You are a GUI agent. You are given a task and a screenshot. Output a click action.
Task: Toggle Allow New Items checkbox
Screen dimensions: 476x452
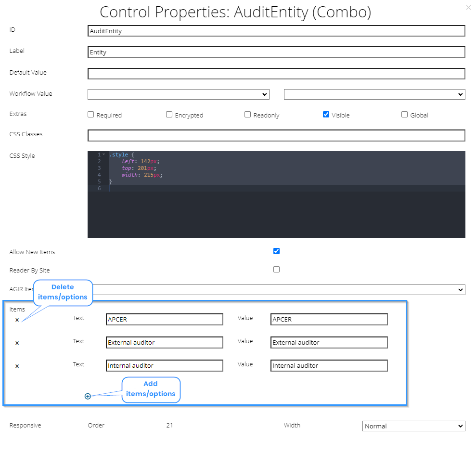(277, 251)
